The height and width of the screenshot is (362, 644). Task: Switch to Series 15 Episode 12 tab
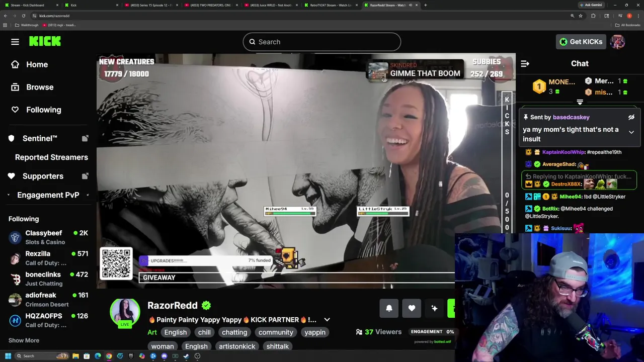[150, 5]
